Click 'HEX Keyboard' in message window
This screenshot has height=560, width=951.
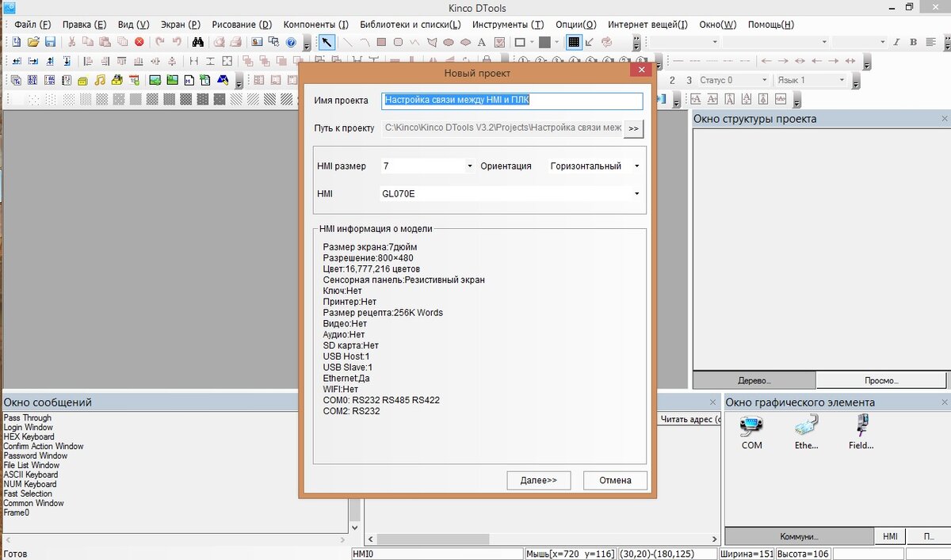click(x=29, y=436)
